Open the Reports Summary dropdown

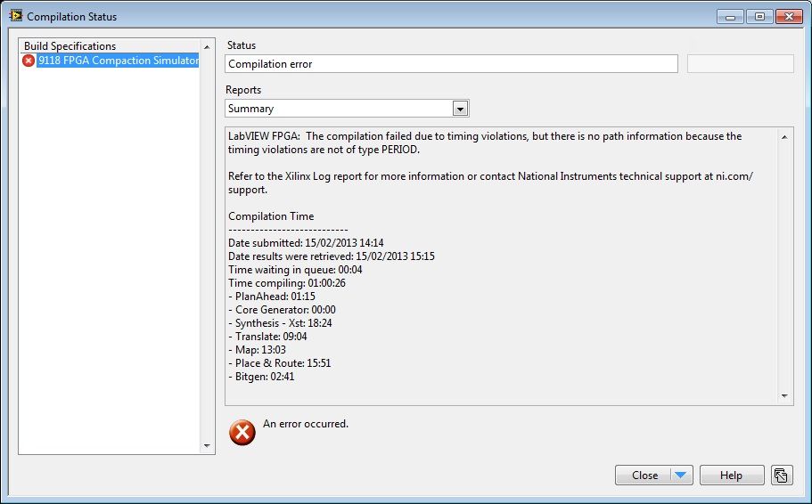(461, 109)
